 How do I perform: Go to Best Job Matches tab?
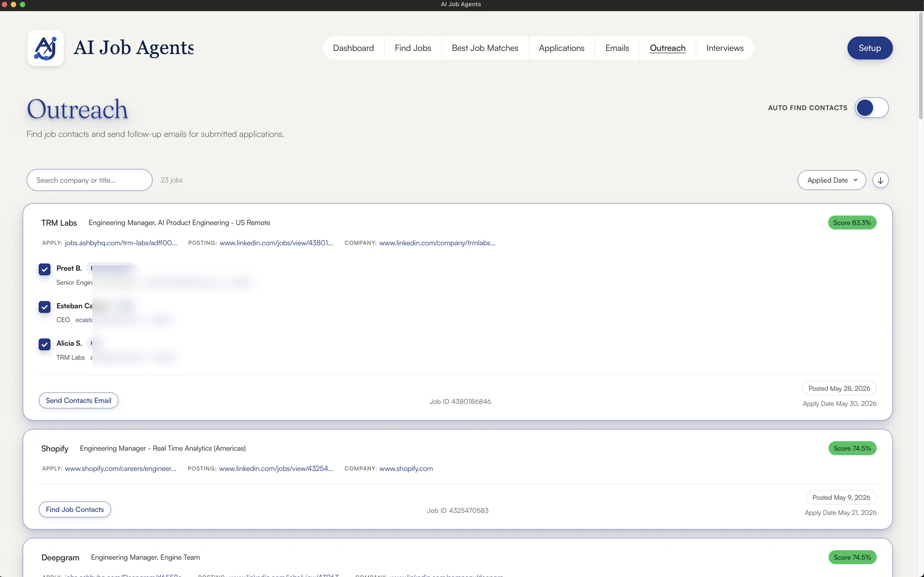tap(485, 48)
